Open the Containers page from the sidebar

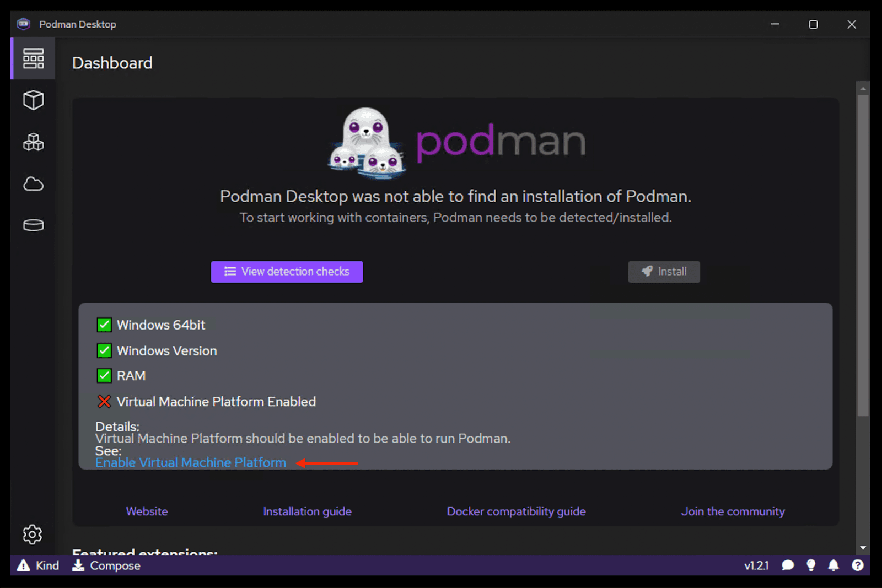[33, 100]
